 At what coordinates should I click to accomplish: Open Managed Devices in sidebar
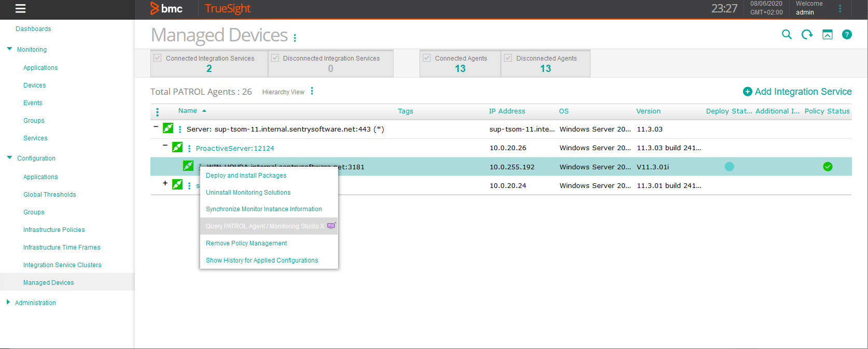pyautogui.click(x=49, y=283)
